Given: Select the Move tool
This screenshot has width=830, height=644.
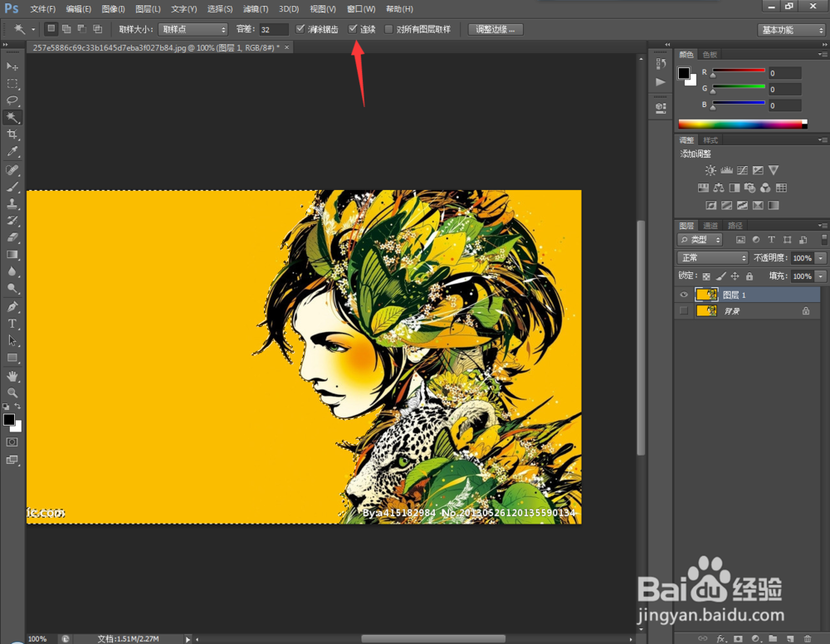Looking at the screenshot, I should 12,66.
